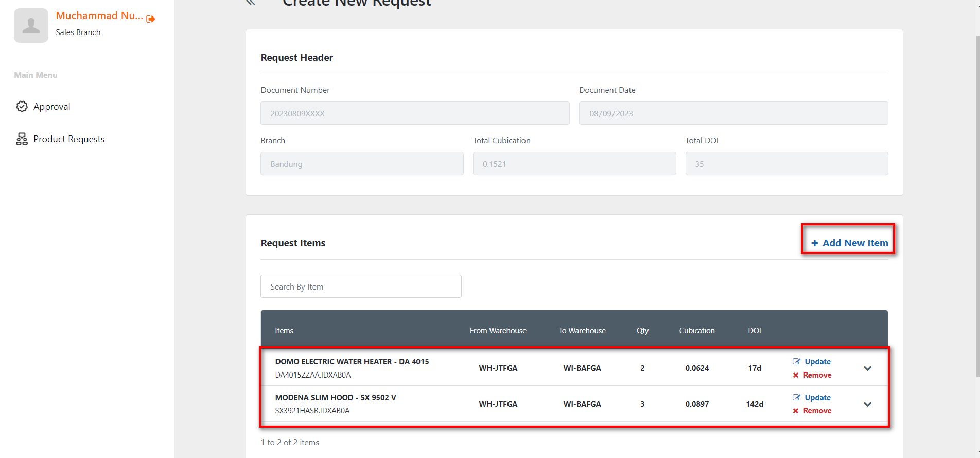
Task: Click the page's vertical scrollbar
Action: 977,206
